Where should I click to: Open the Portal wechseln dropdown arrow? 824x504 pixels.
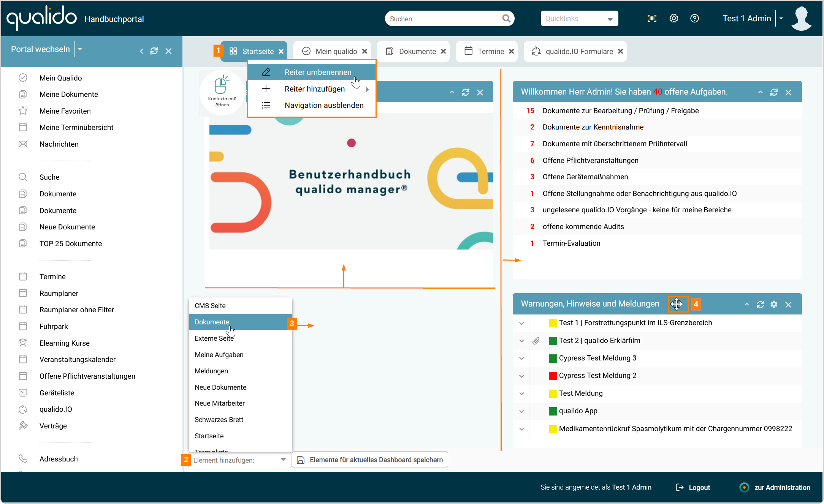pos(80,49)
